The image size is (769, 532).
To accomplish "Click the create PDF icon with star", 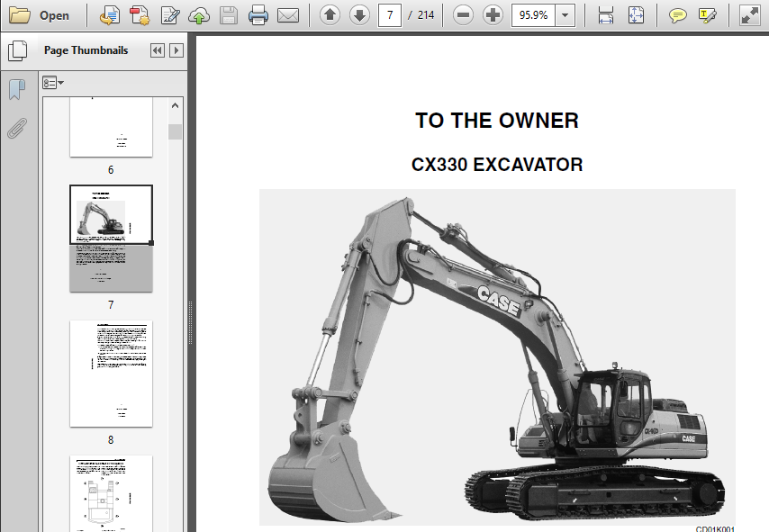I will [140, 15].
